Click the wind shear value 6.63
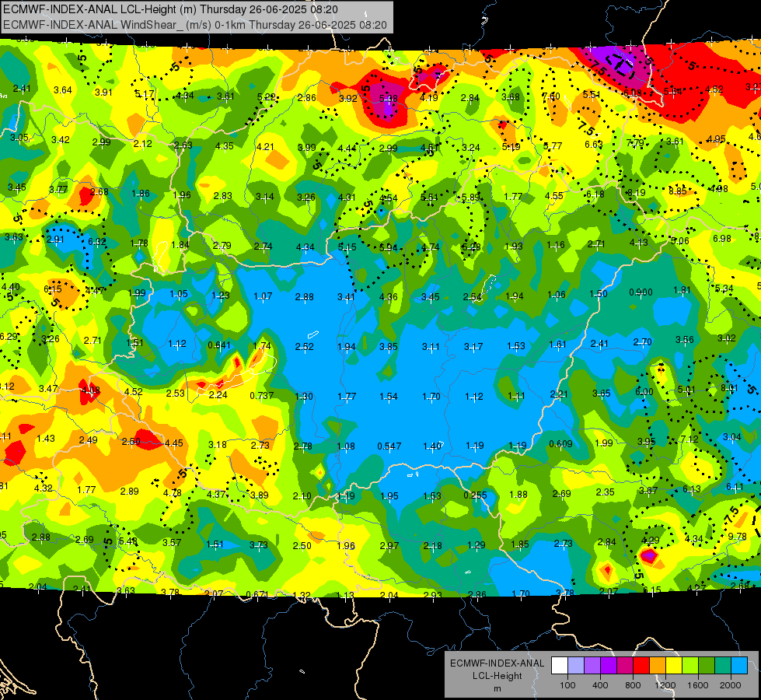 [x=594, y=144]
